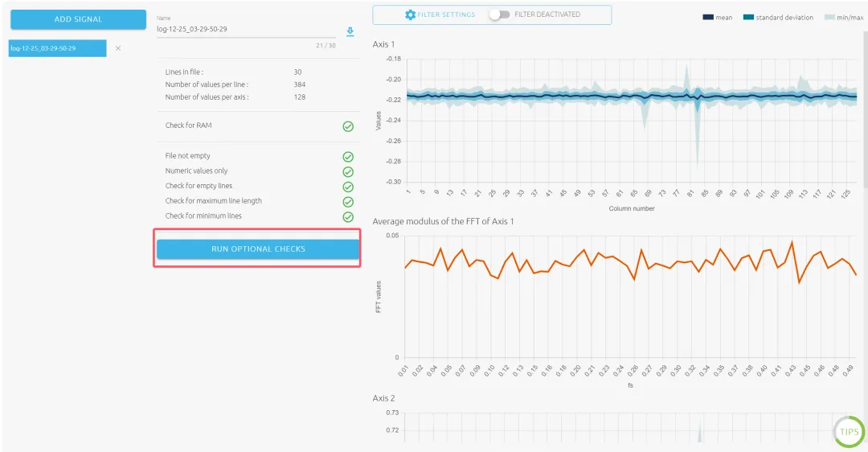Remove signal with the X icon
This screenshot has width=868, height=452.
coord(118,48)
